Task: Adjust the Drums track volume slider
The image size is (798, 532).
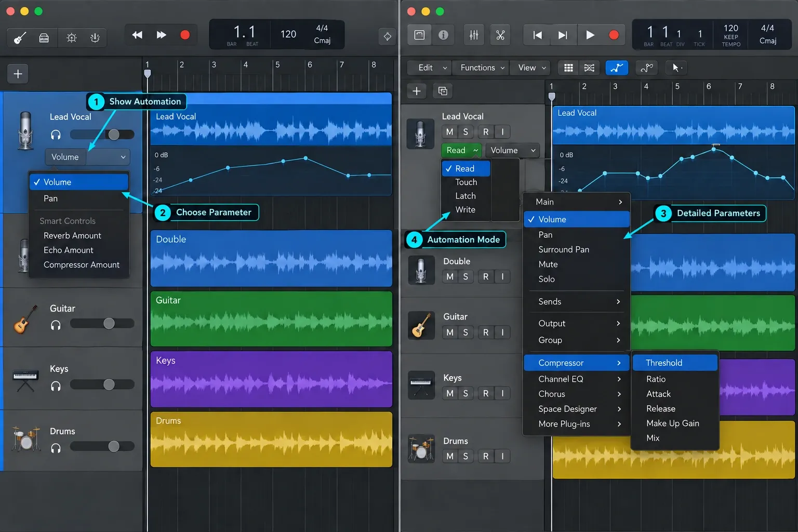Action: (x=102, y=446)
